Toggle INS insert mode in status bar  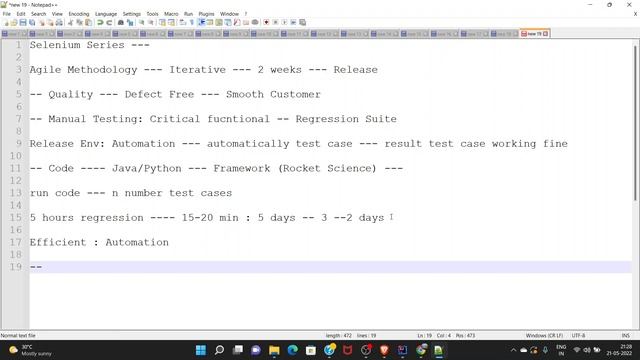[625, 336]
